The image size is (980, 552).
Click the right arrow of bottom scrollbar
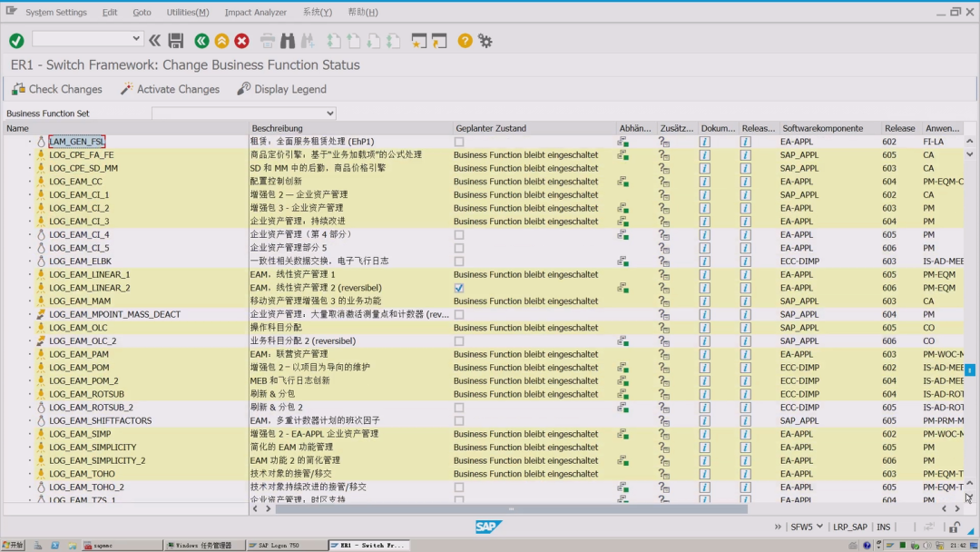(957, 508)
